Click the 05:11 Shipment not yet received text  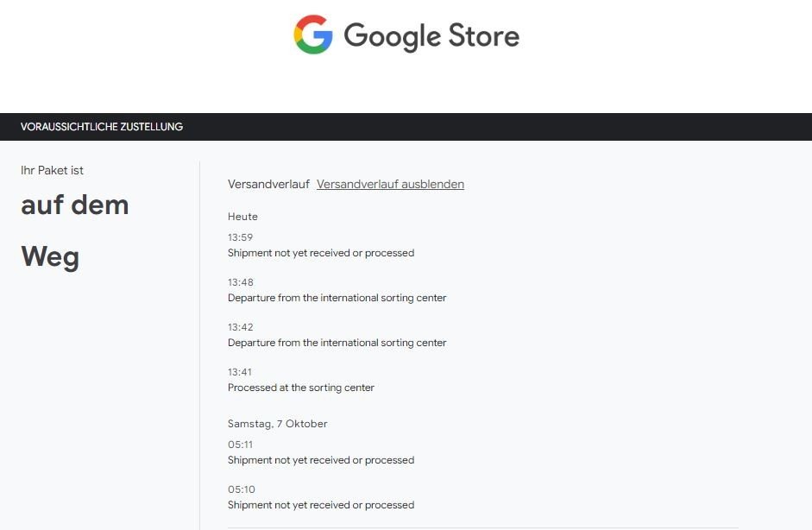point(320,460)
